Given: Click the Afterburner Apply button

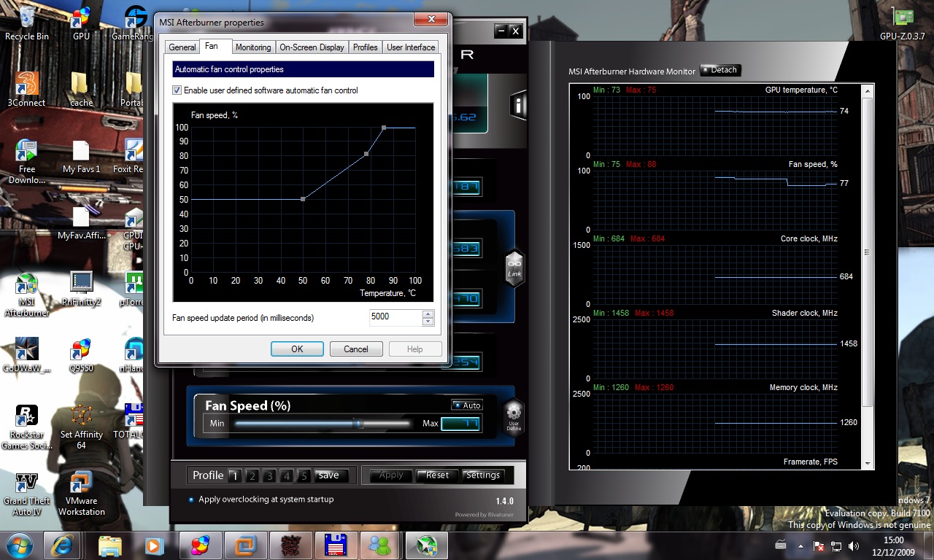Looking at the screenshot, I should tap(391, 475).
